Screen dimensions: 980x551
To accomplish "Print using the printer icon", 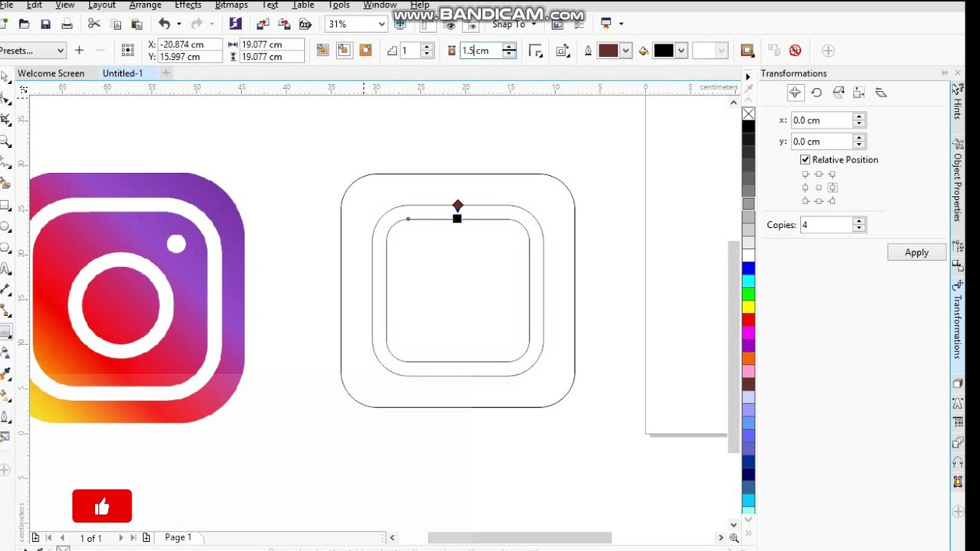I will (67, 24).
